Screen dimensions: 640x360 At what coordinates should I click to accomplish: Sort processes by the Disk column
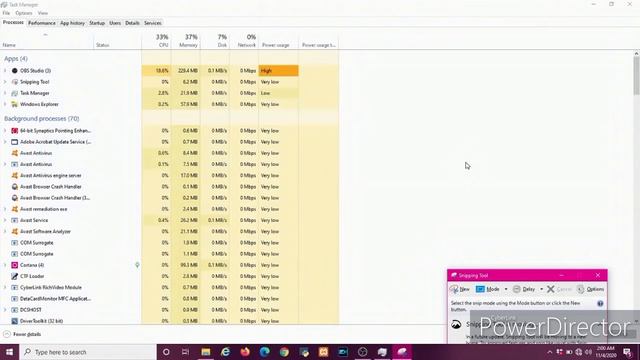pos(215,40)
